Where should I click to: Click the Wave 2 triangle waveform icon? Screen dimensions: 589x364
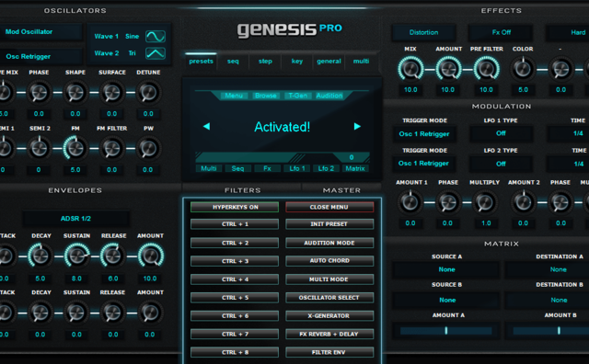[x=156, y=53]
